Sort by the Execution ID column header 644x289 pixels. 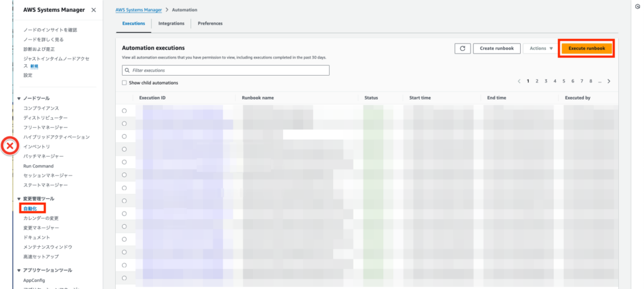pyautogui.click(x=152, y=98)
